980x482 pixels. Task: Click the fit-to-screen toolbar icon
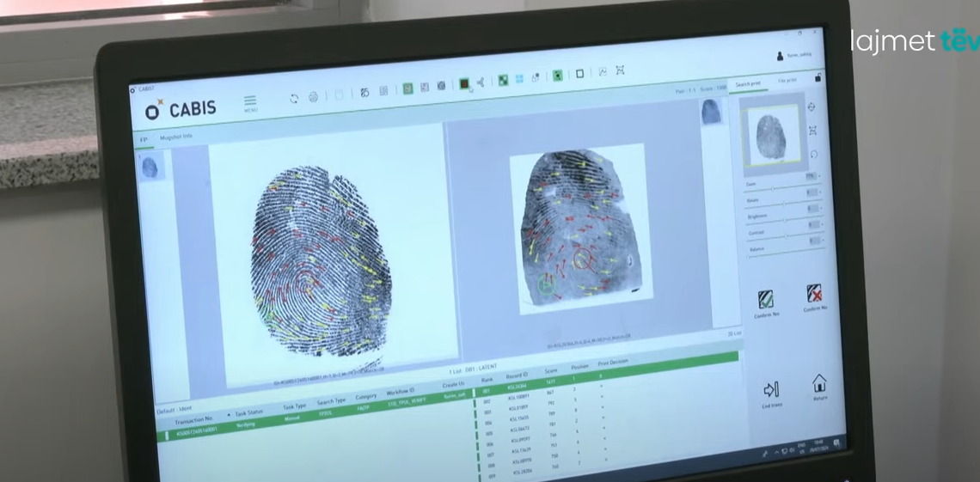pyautogui.click(x=620, y=70)
